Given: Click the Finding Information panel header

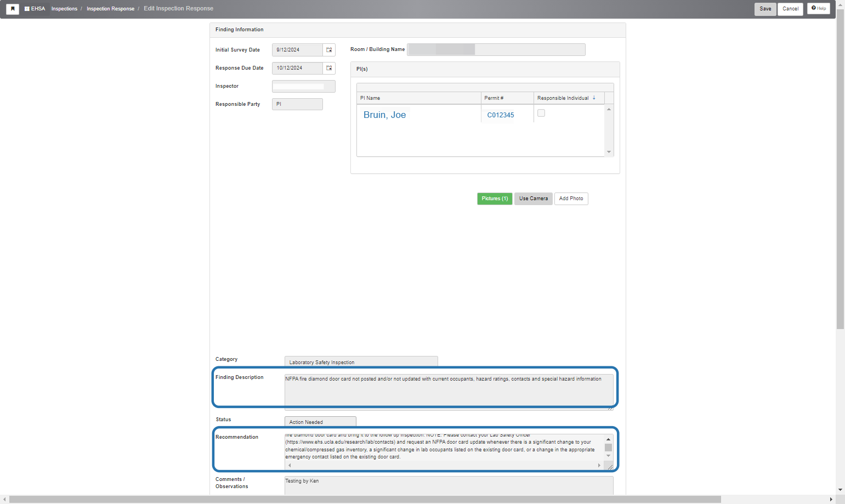Looking at the screenshot, I should (418, 30).
